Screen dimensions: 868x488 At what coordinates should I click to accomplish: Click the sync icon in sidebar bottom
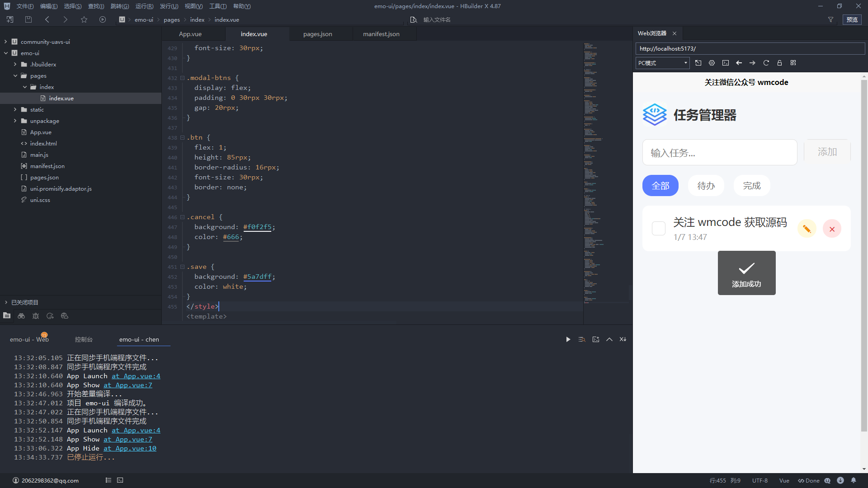pyautogui.click(x=50, y=316)
